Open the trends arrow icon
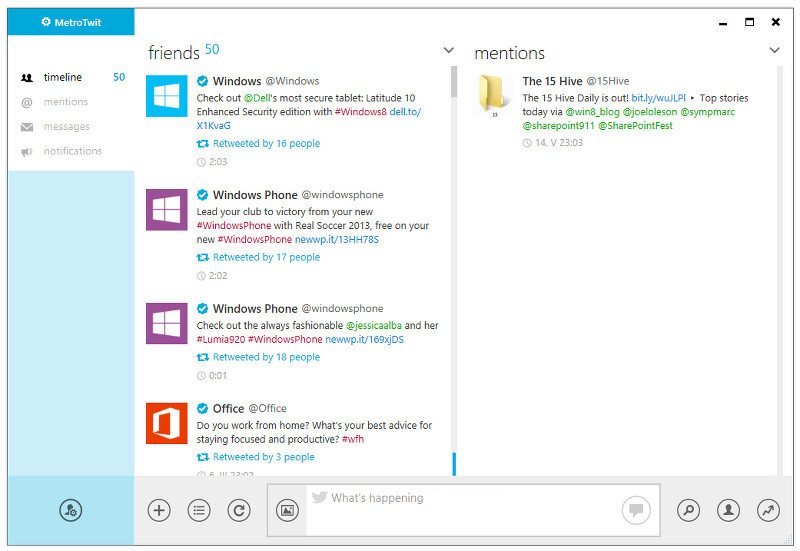800x551 pixels. pyautogui.click(x=768, y=510)
